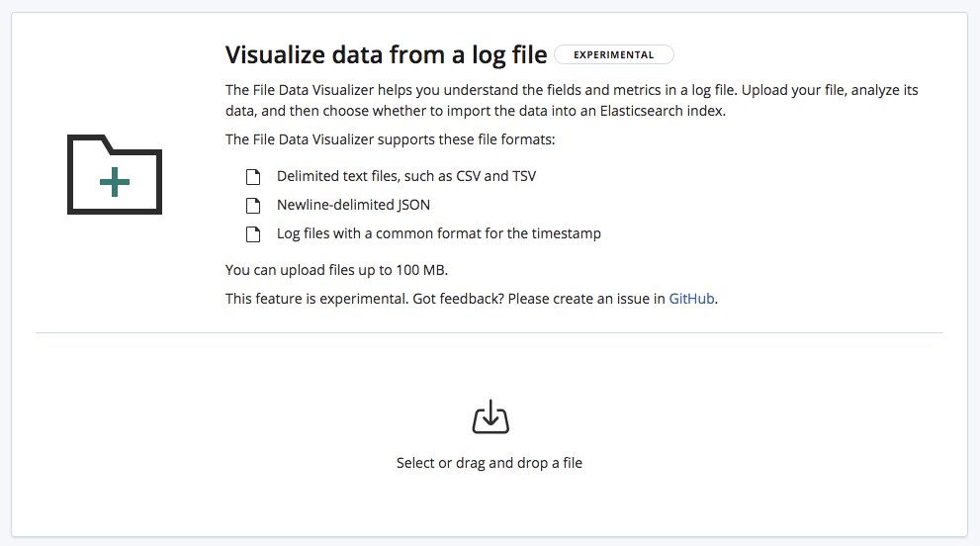Click the empty file drop zone area
Viewport: 980px width, 546px height.
(x=490, y=434)
